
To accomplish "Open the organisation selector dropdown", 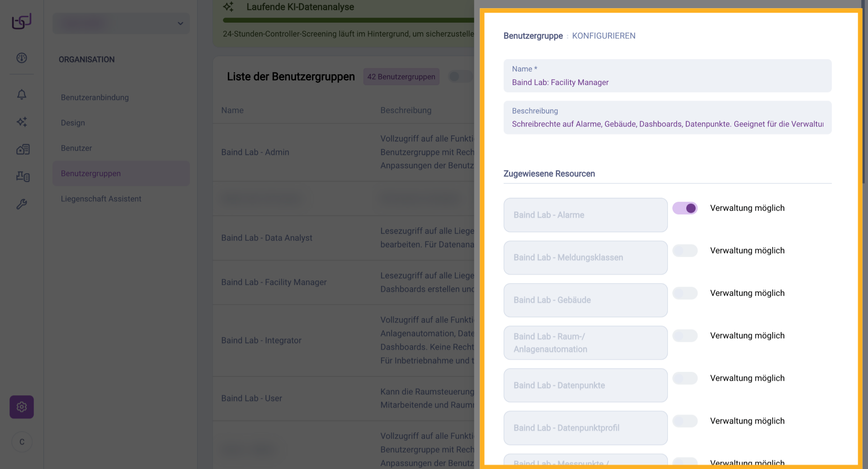I will 121,24.
